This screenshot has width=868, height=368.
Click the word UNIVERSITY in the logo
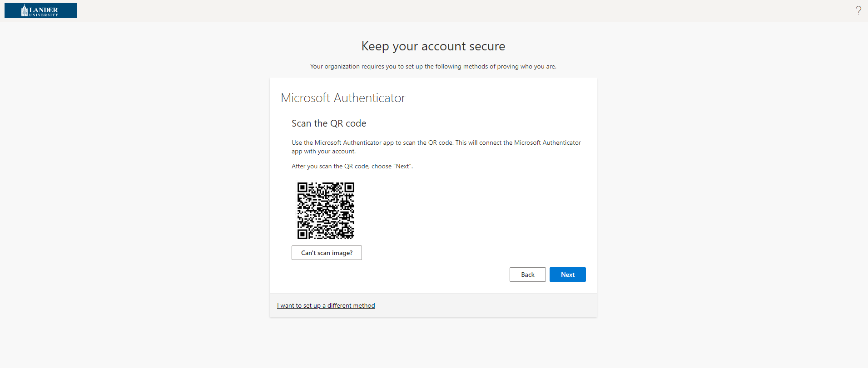(44, 15)
